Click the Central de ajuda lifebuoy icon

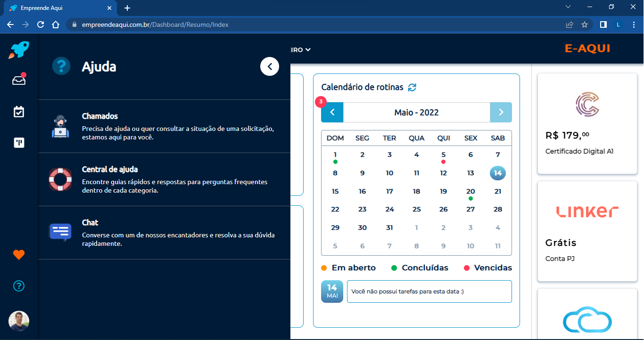(x=60, y=179)
